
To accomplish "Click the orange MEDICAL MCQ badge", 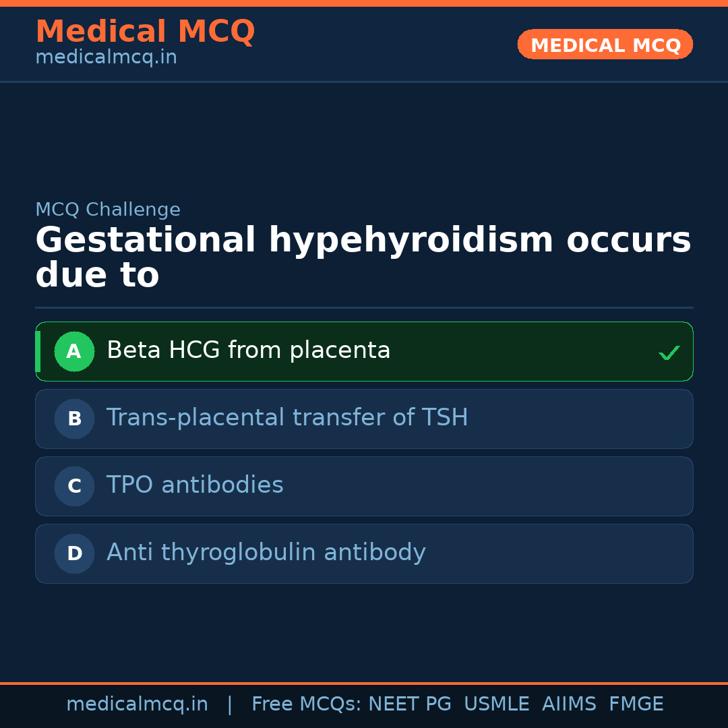I will pos(605,45).
